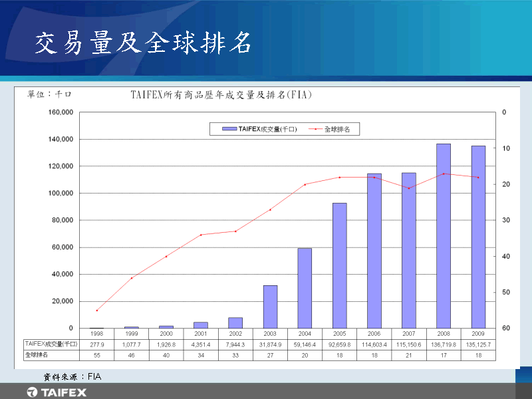
Task: Click the volume cell 136,719.8
Action: (x=444, y=344)
